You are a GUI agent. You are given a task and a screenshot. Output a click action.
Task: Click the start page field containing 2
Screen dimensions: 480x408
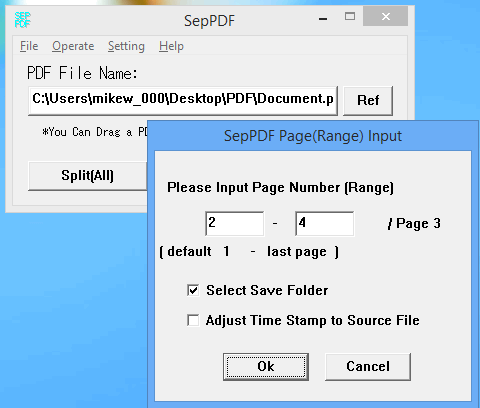(x=235, y=223)
